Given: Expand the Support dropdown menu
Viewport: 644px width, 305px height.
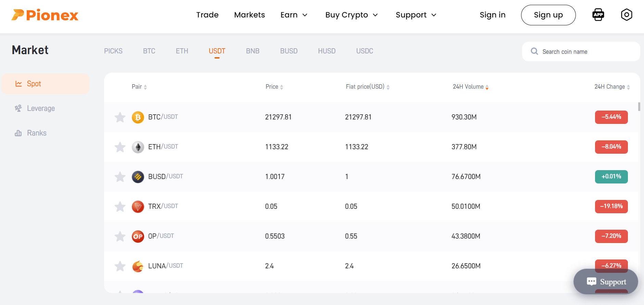Looking at the screenshot, I should (x=416, y=15).
